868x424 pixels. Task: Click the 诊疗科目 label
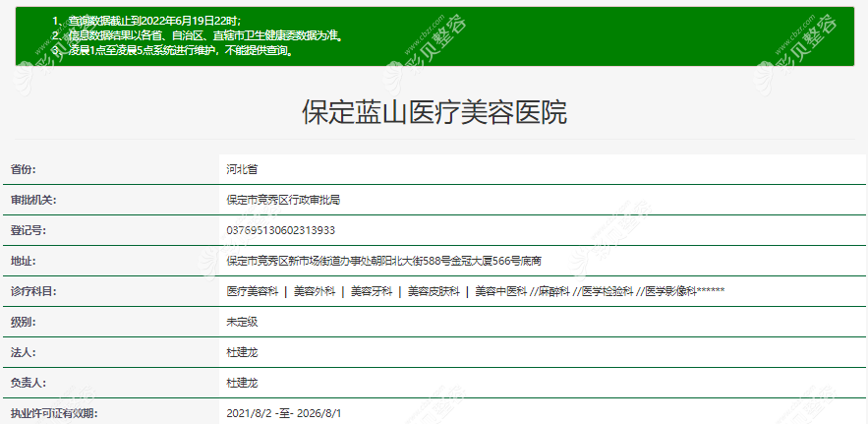click(33, 291)
